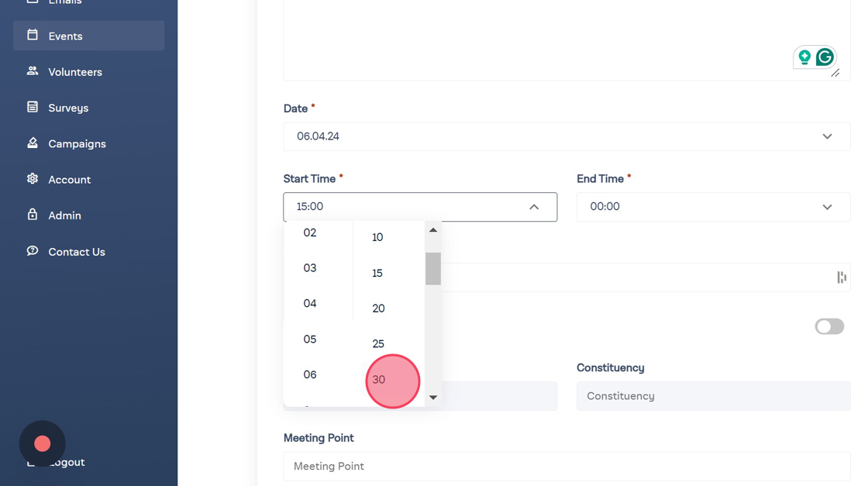Click the Volunteers people icon
Viewport: 868px width, 486px height.
[33, 71]
